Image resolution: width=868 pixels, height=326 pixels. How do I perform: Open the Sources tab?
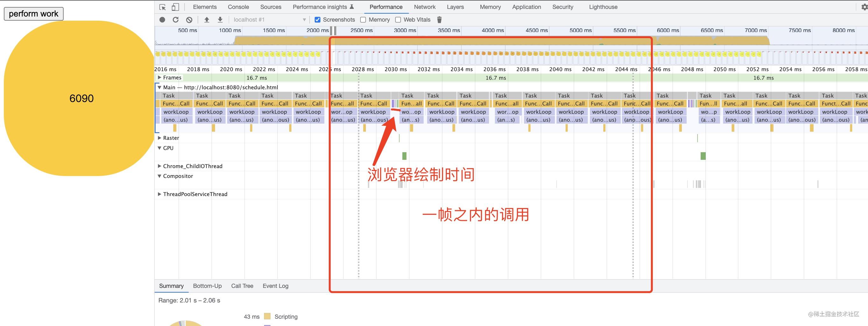tap(270, 7)
